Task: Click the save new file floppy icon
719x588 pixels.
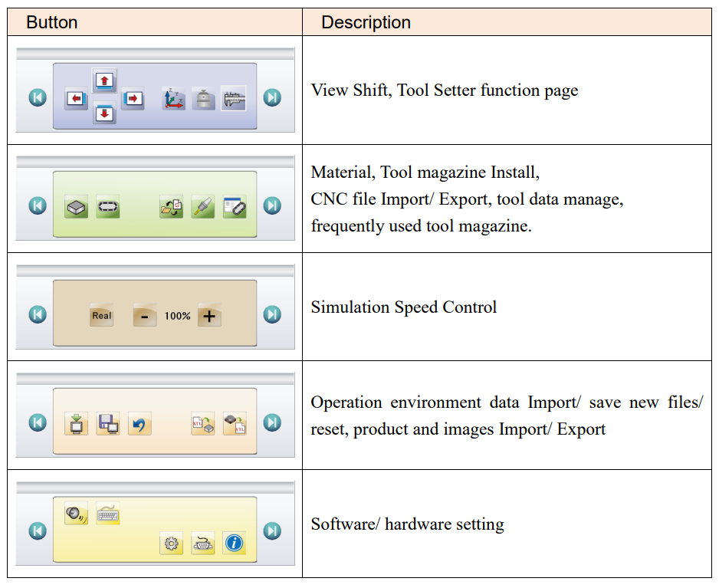Action: click(108, 423)
